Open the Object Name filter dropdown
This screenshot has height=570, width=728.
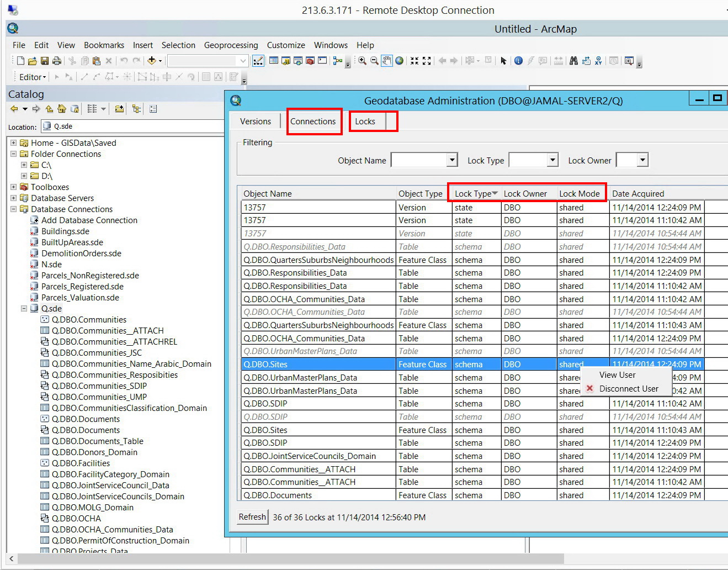click(452, 160)
